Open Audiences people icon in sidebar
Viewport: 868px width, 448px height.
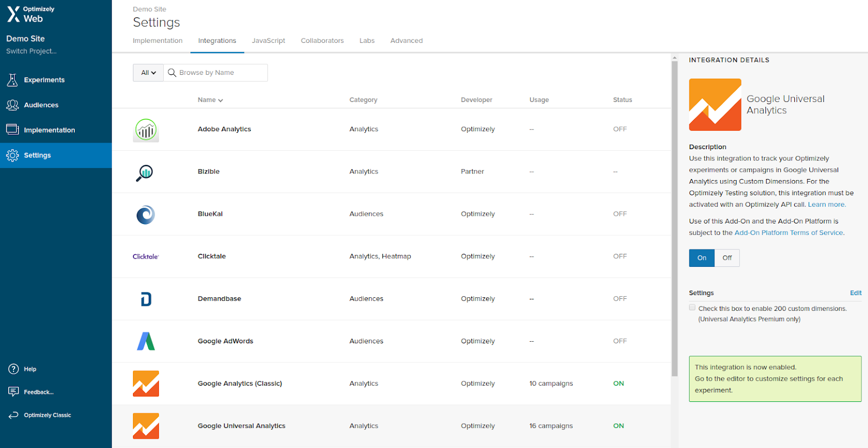tap(12, 105)
